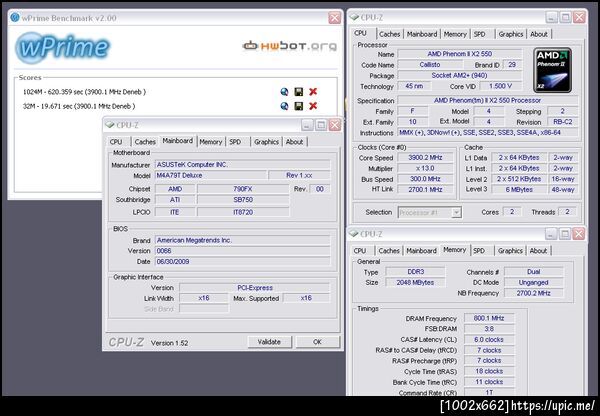Minimize the CPU-Z mainboard window

tap(307, 125)
